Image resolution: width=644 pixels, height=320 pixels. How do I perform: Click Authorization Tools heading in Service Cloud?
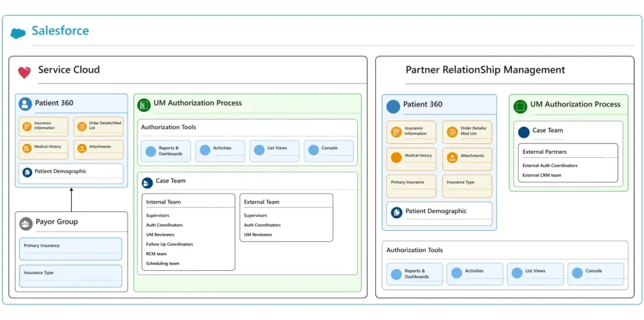coord(169,128)
